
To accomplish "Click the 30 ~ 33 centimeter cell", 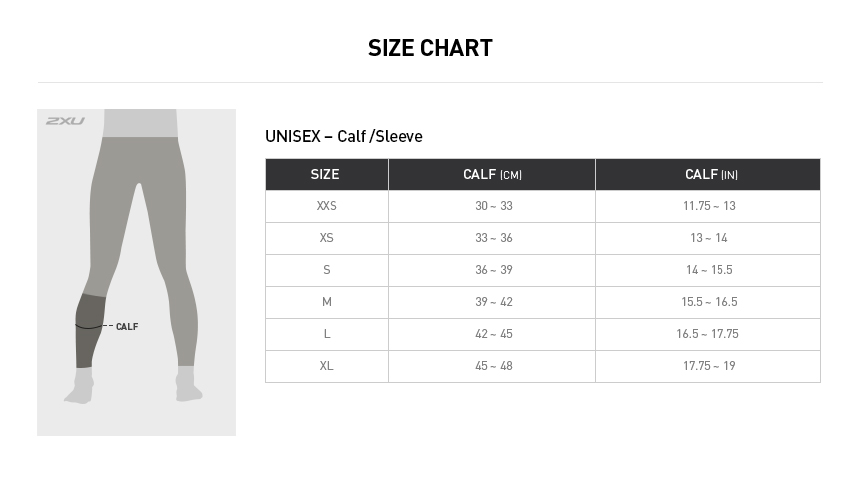I will (x=493, y=206).
